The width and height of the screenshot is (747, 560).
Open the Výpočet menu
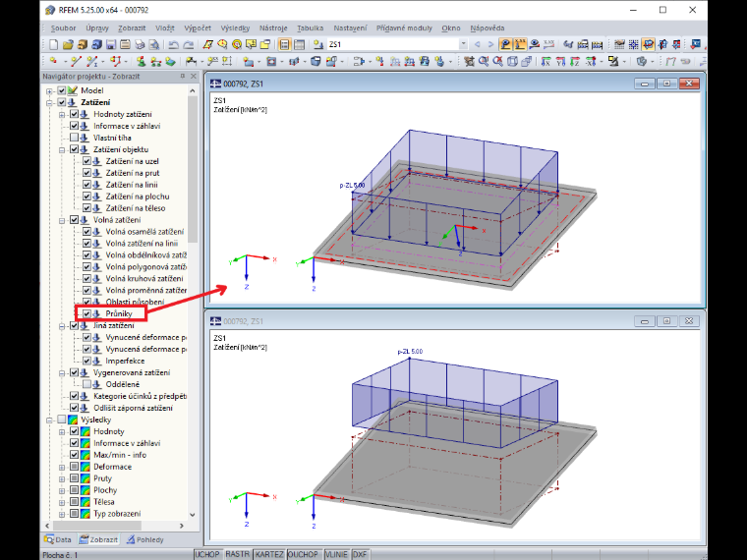tap(198, 28)
